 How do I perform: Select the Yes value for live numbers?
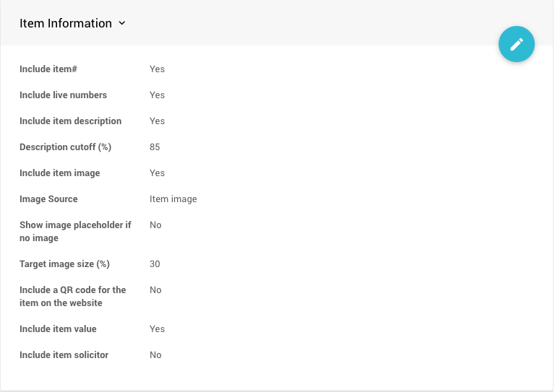point(157,95)
